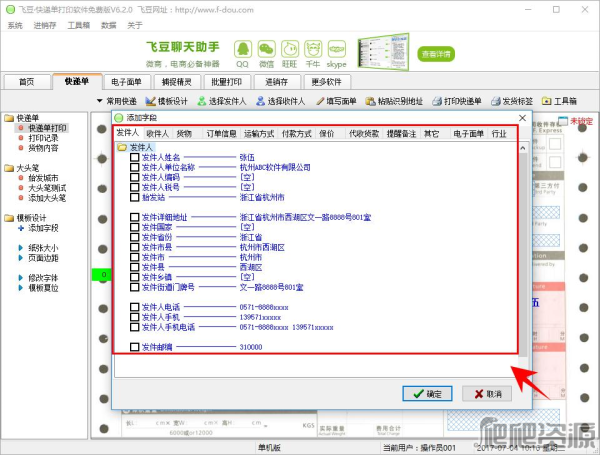Open the skype icon
600x455 pixels.
[337, 49]
